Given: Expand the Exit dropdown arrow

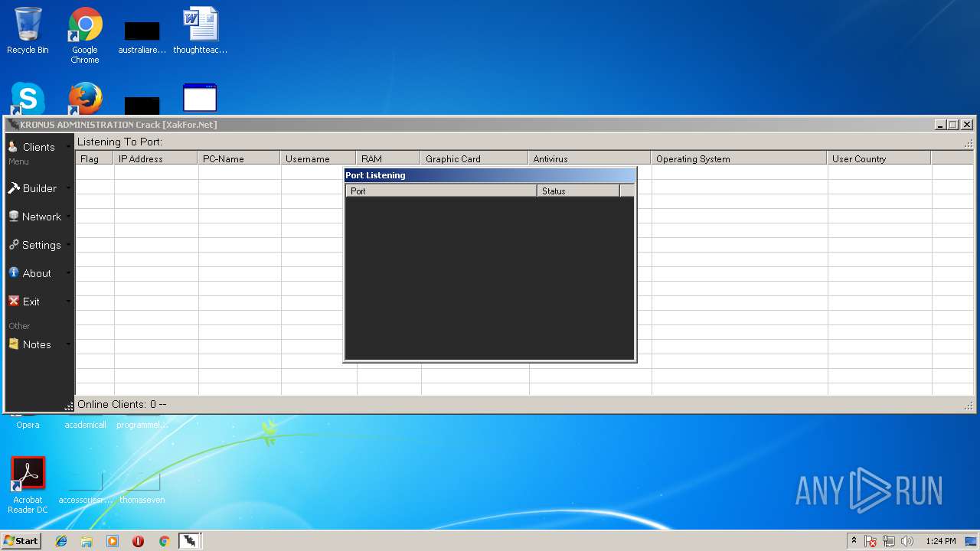Looking at the screenshot, I should tap(68, 302).
